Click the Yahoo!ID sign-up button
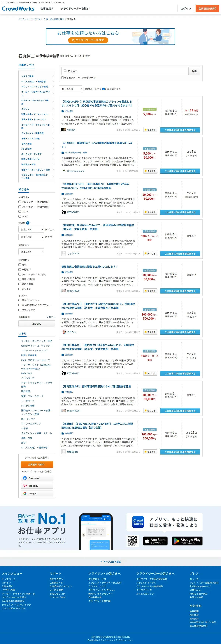This screenshot has height=644, width=221. tap(37, 486)
